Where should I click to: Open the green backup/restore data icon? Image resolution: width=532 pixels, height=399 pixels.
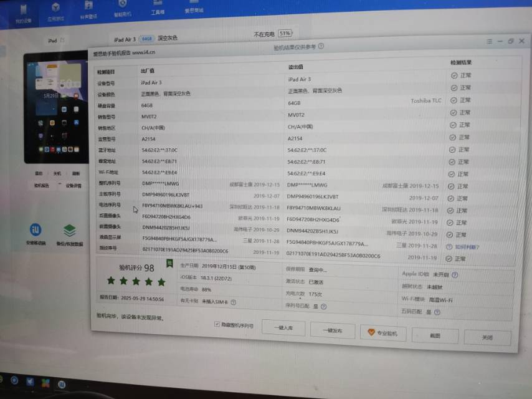pos(70,231)
